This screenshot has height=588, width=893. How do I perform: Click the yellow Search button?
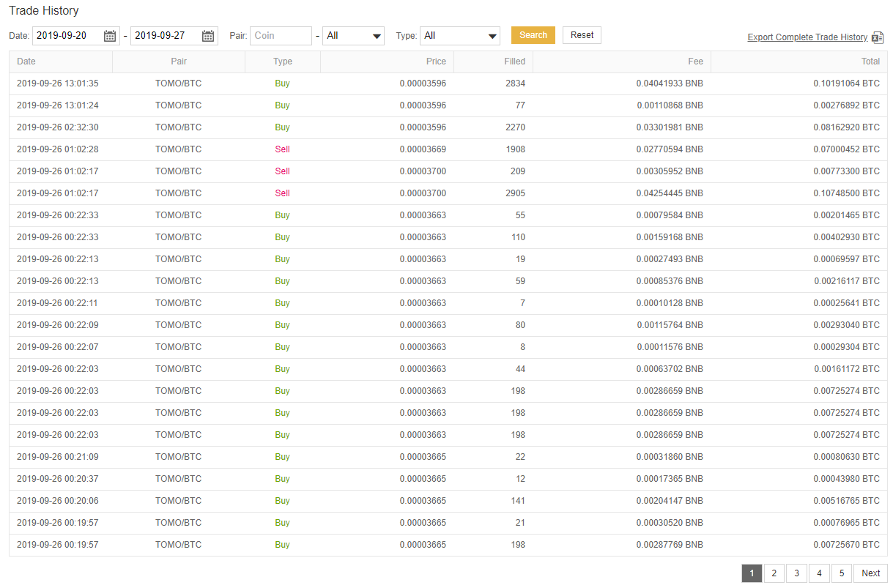(533, 35)
